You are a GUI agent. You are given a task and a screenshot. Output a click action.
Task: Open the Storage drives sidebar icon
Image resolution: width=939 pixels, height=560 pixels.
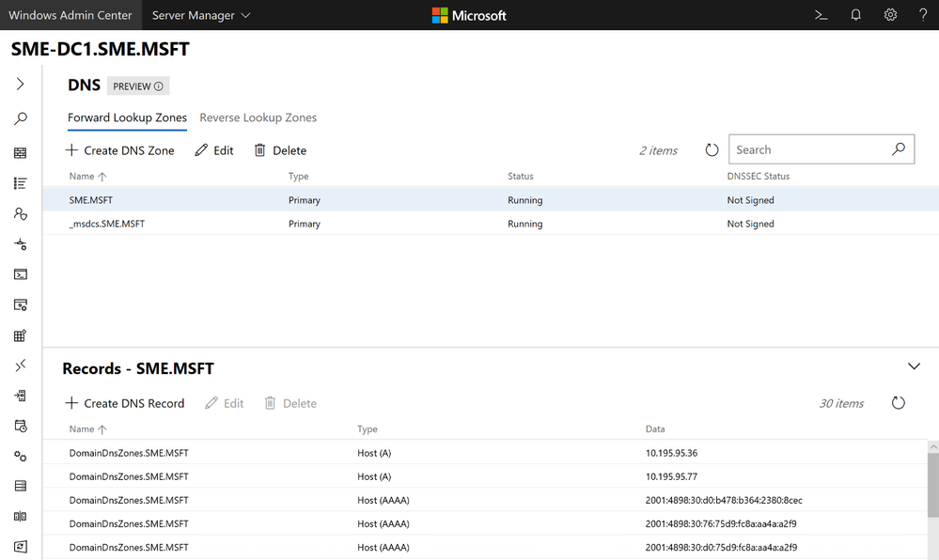[21, 486]
